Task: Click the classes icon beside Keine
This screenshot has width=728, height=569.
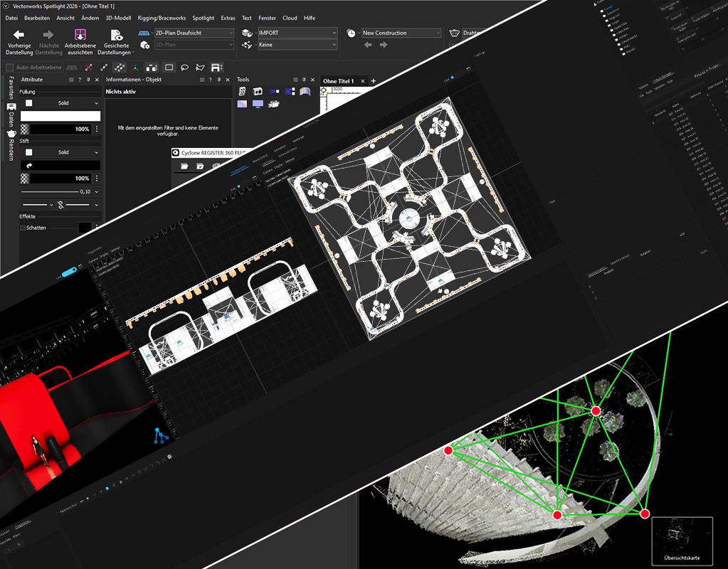Action: [x=246, y=45]
